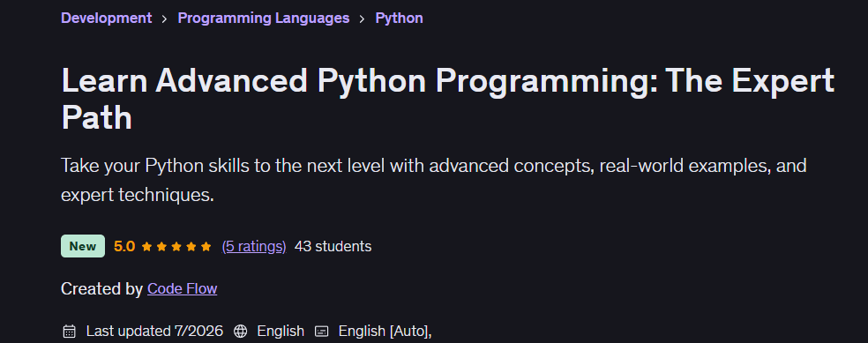
Task: Click the course subtitle description
Action: tap(433, 180)
